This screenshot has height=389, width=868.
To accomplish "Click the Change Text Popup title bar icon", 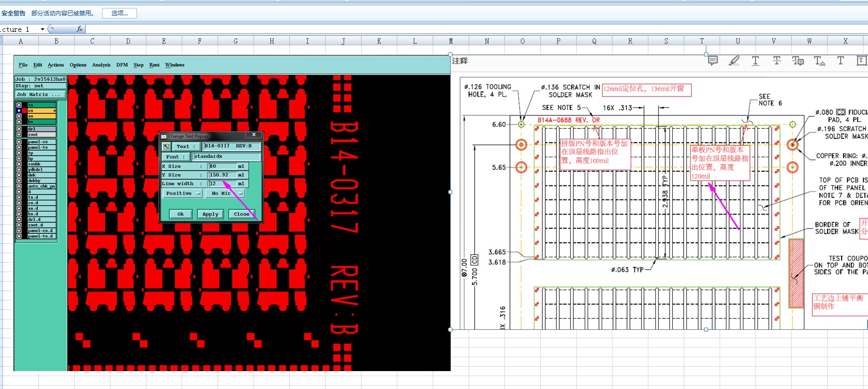I will [164, 136].
